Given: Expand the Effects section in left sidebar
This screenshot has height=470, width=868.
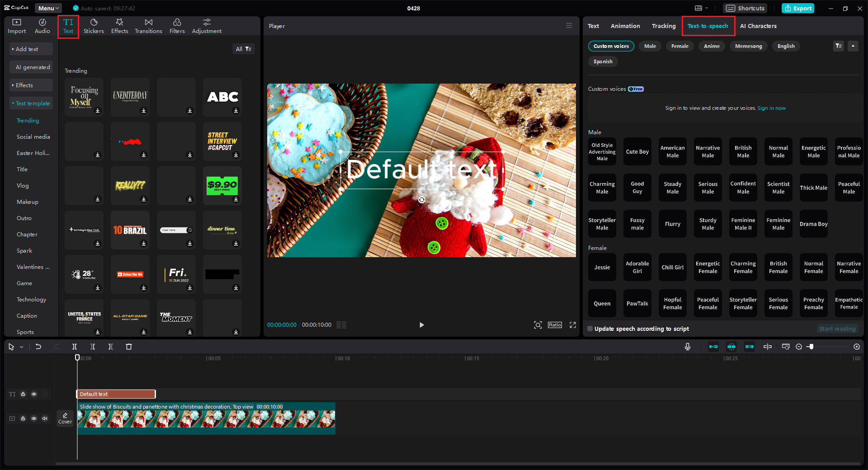Looking at the screenshot, I should pos(31,85).
